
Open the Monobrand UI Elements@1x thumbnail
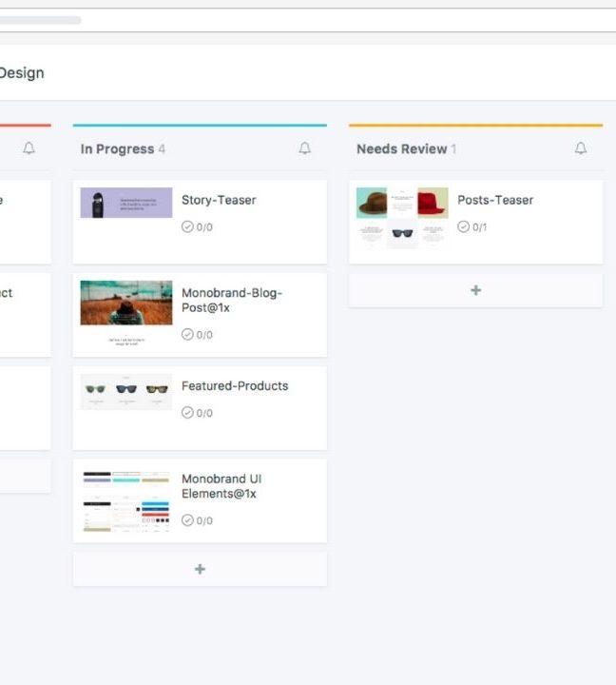[x=126, y=501]
